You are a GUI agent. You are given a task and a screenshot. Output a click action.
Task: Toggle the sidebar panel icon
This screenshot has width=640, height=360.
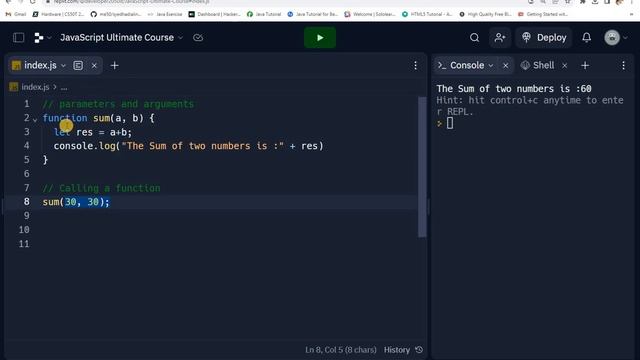tap(18, 38)
